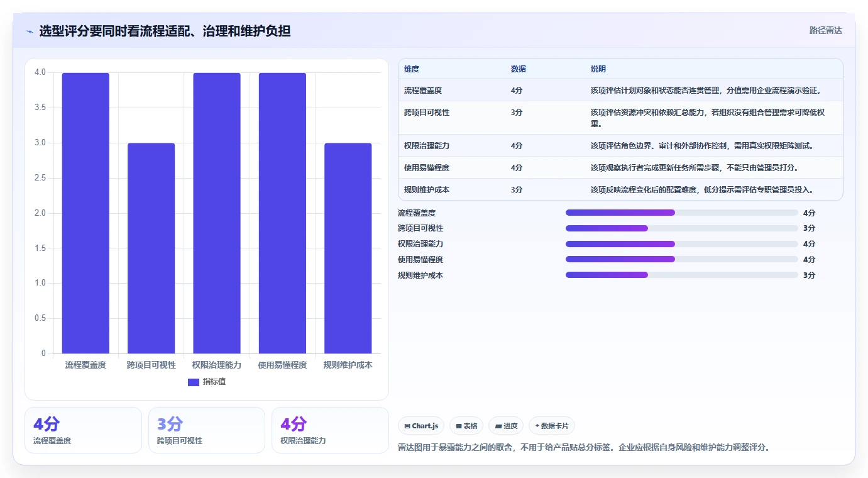Image resolution: width=868 pixels, height=478 pixels.
Task: Click the description starting 该项反映流程变化
Action: click(x=702, y=190)
